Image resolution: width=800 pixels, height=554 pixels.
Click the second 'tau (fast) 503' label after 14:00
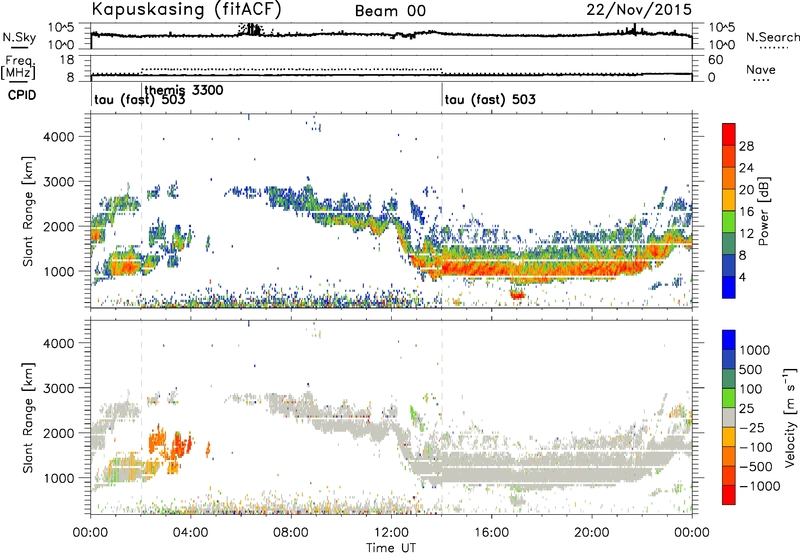[x=490, y=99]
